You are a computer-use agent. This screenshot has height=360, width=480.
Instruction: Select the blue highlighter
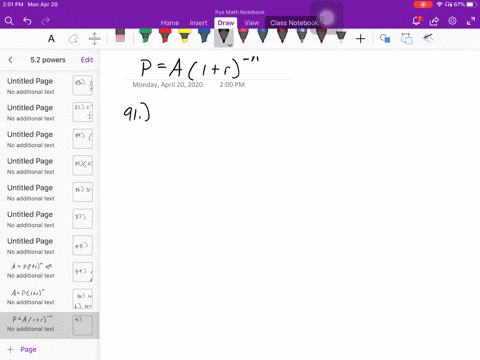coord(204,36)
